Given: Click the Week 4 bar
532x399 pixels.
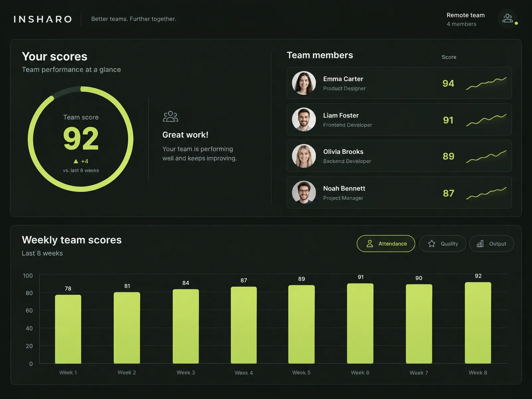Looking at the screenshot, I should [244, 325].
